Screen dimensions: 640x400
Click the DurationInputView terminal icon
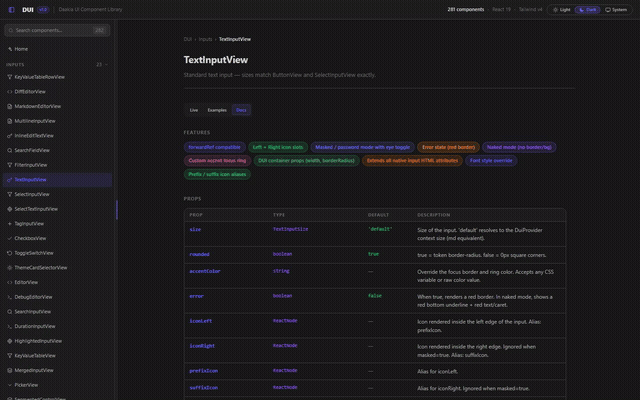click(x=10, y=326)
